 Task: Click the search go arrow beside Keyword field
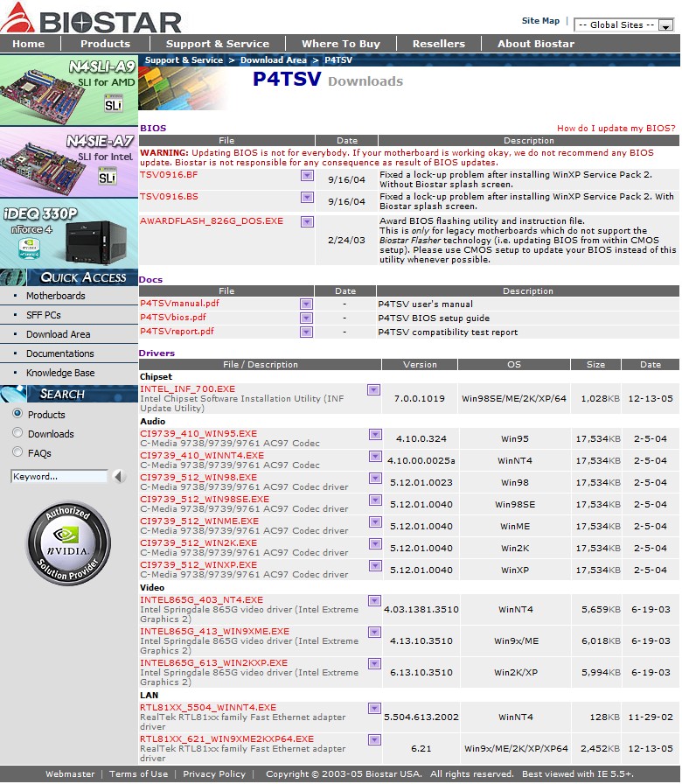pyautogui.click(x=118, y=477)
